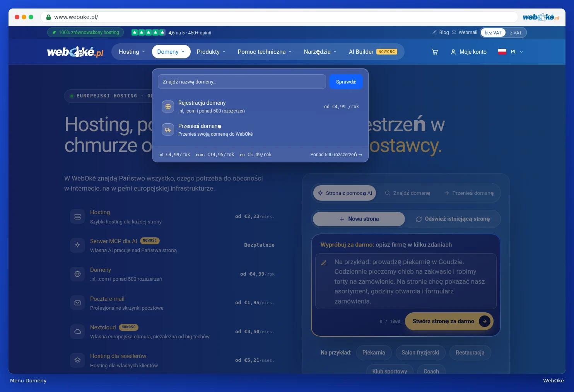Open the Produkty dropdown menu
574x392 pixels.
(211, 52)
